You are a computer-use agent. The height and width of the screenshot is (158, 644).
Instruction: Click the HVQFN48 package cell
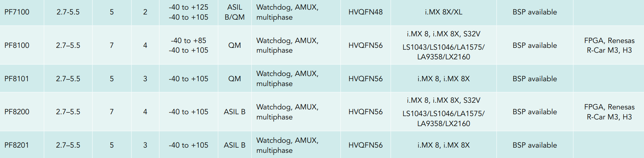[x=365, y=12]
